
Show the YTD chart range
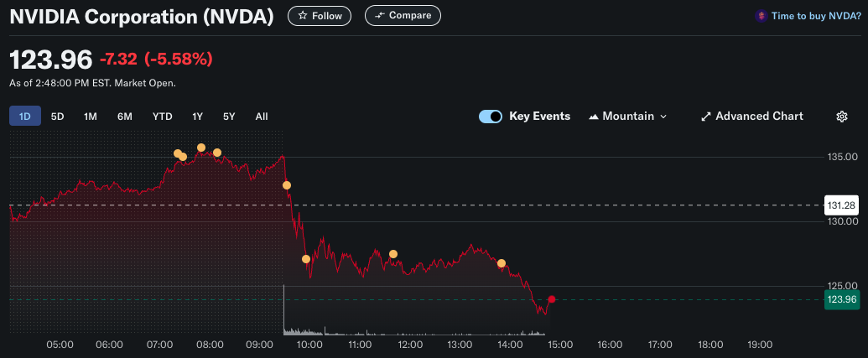(162, 117)
